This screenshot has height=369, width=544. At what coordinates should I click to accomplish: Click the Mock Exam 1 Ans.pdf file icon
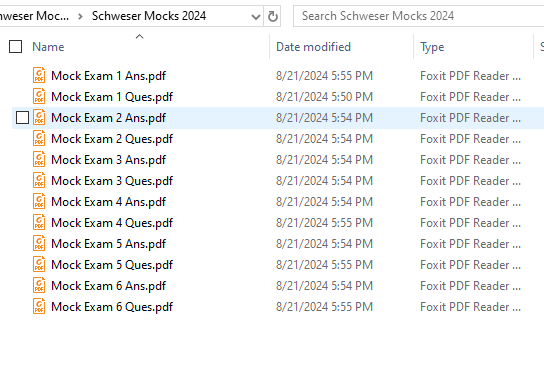coord(39,75)
